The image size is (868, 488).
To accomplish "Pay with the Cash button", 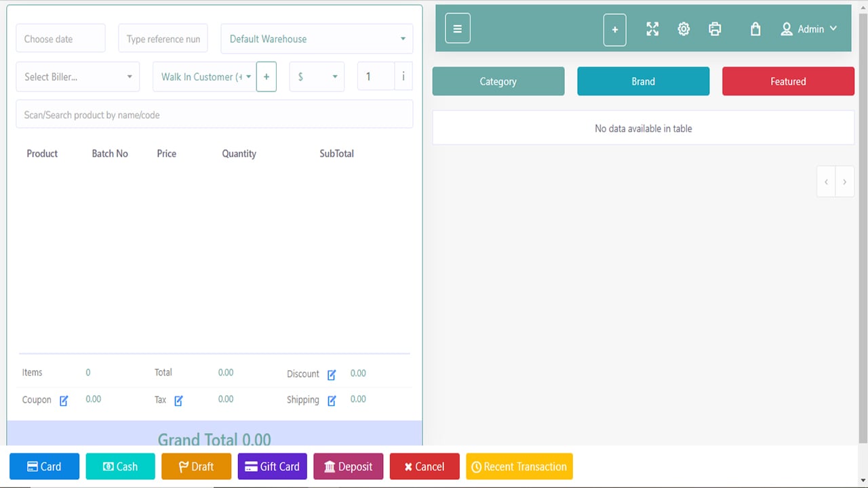I will click(x=120, y=466).
